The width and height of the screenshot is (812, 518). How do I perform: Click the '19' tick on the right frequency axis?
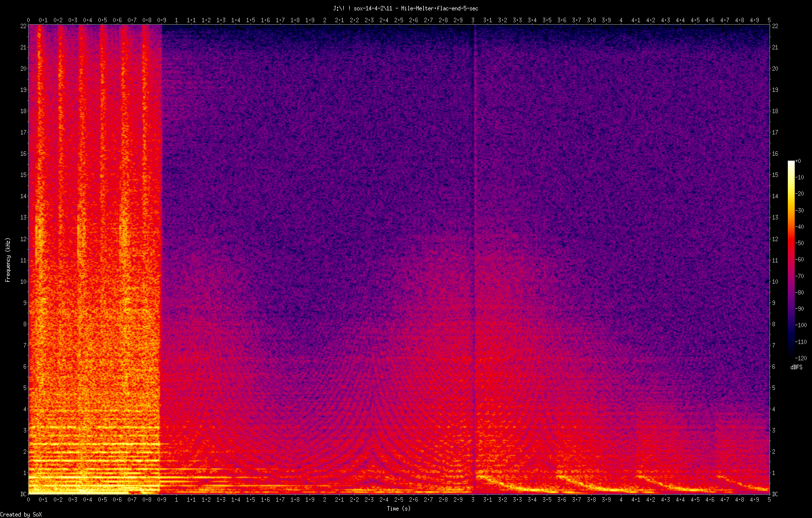(775, 90)
